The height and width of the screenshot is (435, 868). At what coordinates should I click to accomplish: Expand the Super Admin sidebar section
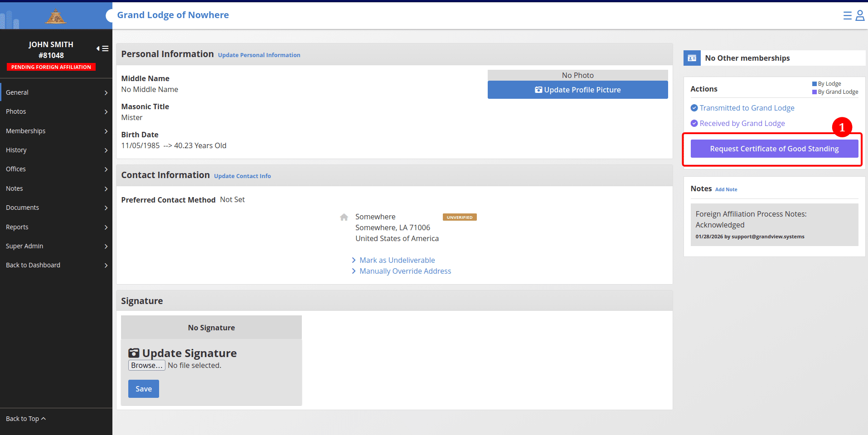(56, 246)
